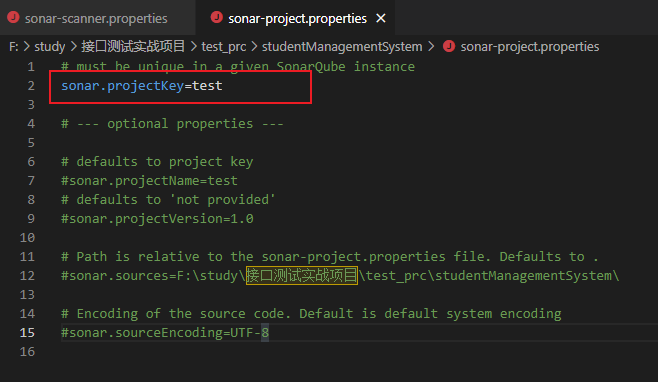
Task: Click the file icon in the breadcrumb
Action: (449, 46)
